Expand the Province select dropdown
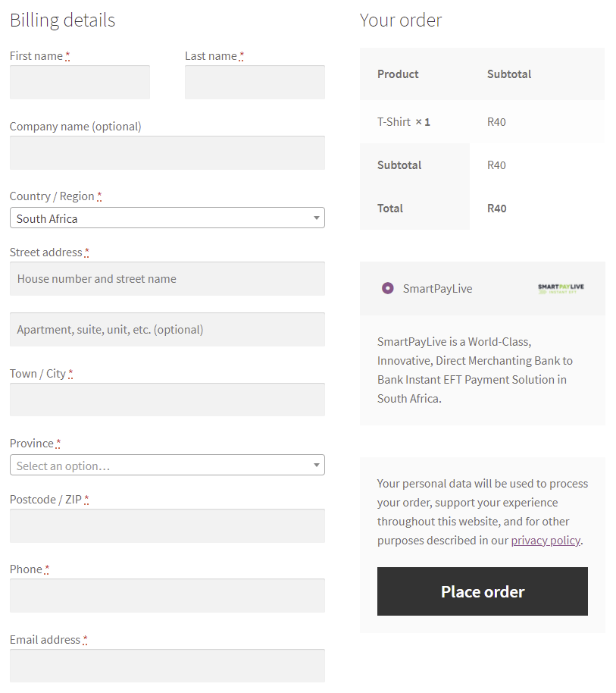 click(167, 465)
